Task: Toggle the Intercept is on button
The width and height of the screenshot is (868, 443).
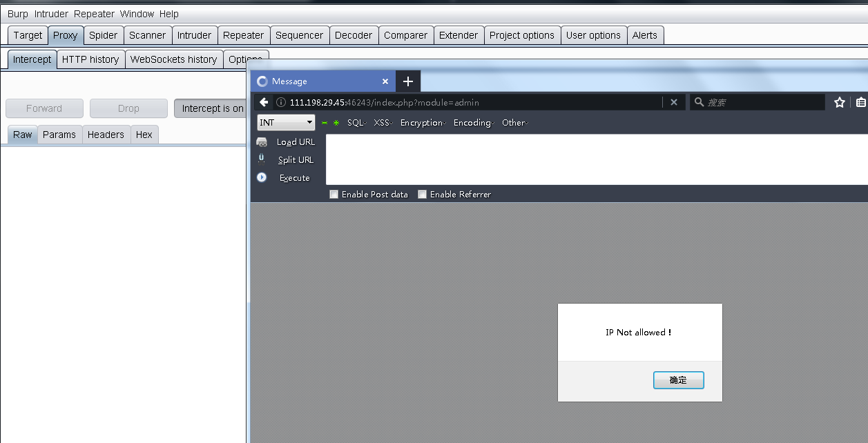Action: (211, 108)
